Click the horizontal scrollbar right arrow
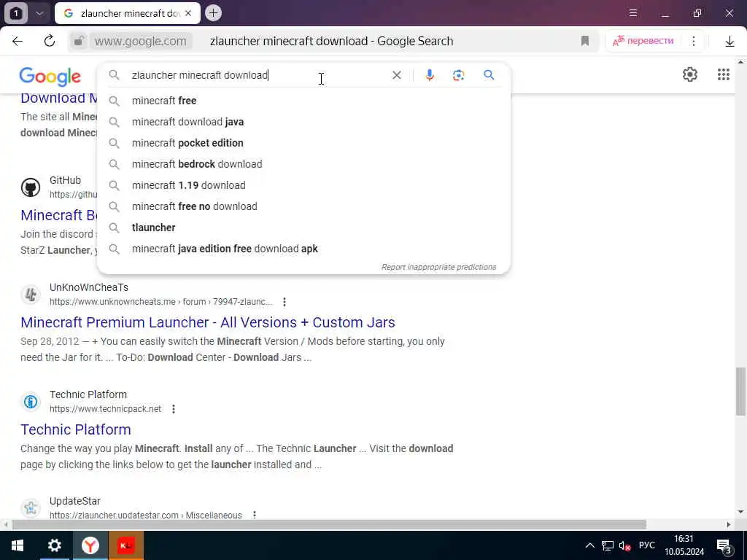This screenshot has width=747, height=560. tap(729, 525)
